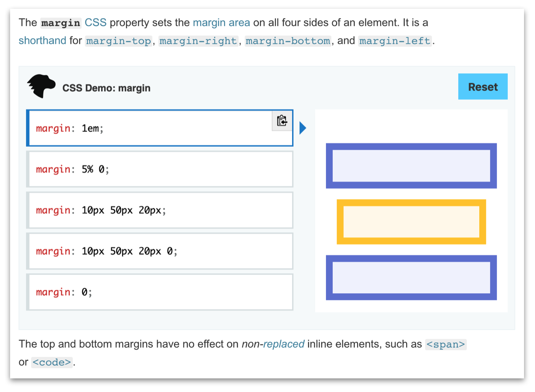Open the CSS link
535x392 pixels.
click(95, 22)
